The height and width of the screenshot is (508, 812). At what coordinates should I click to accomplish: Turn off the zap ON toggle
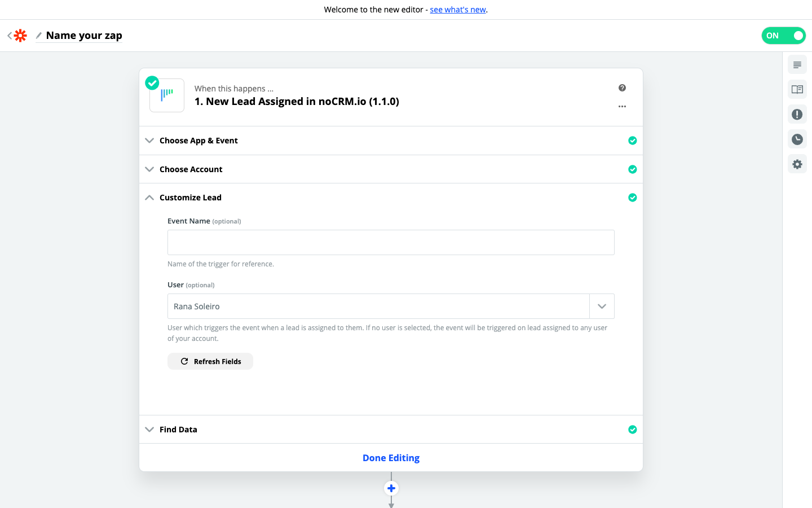[x=783, y=36]
